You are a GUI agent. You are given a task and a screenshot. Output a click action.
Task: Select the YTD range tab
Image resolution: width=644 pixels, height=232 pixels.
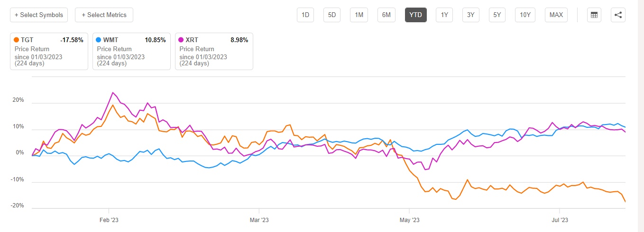[416, 15]
